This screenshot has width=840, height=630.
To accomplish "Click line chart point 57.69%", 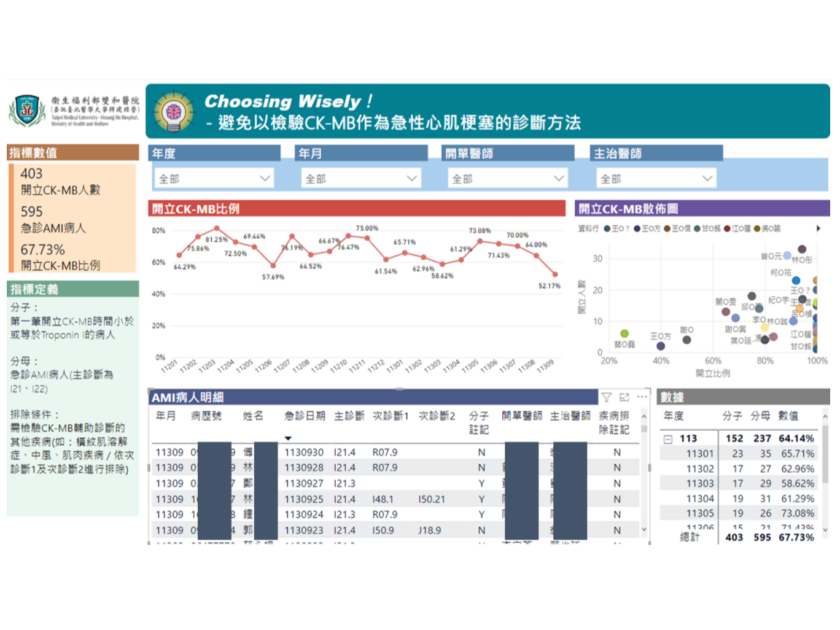I will [273, 266].
